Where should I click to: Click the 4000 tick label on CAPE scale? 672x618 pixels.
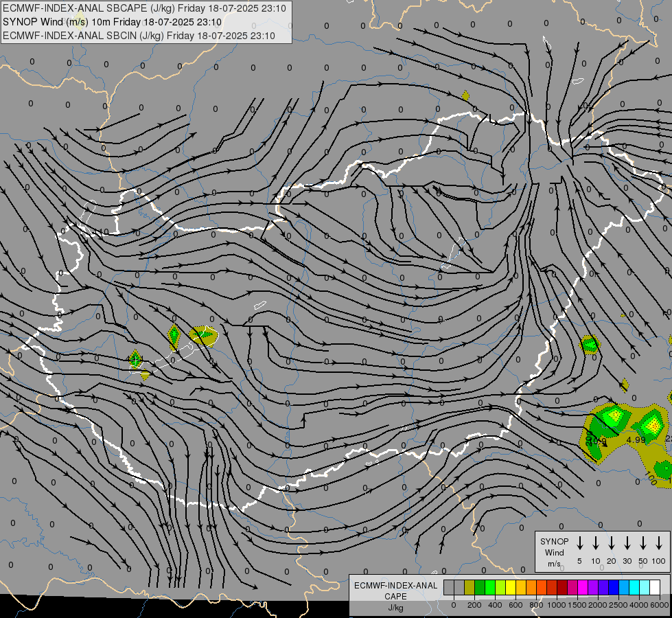tap(639, 605)
